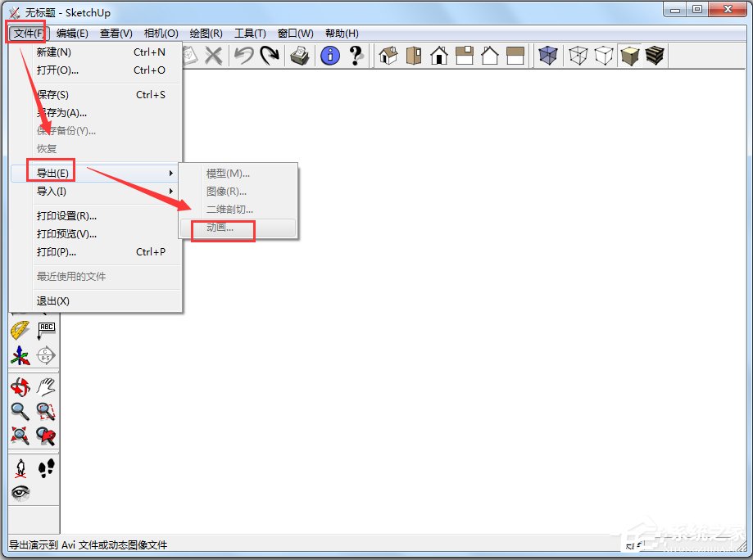Click the Undo arrow icon
Viewport: 753px width, 560px height.
tap(244, 56)
